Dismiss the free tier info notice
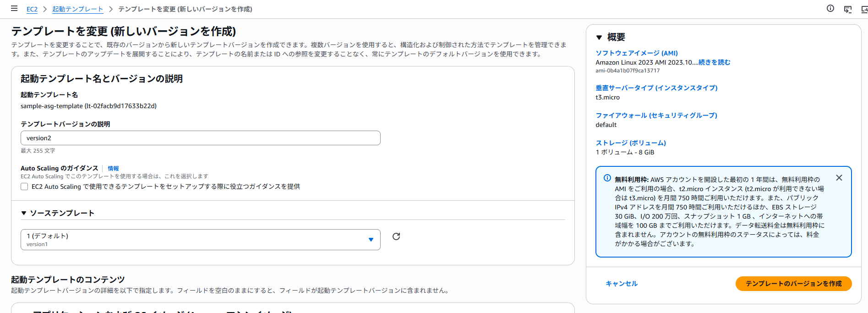 point(839,178)
